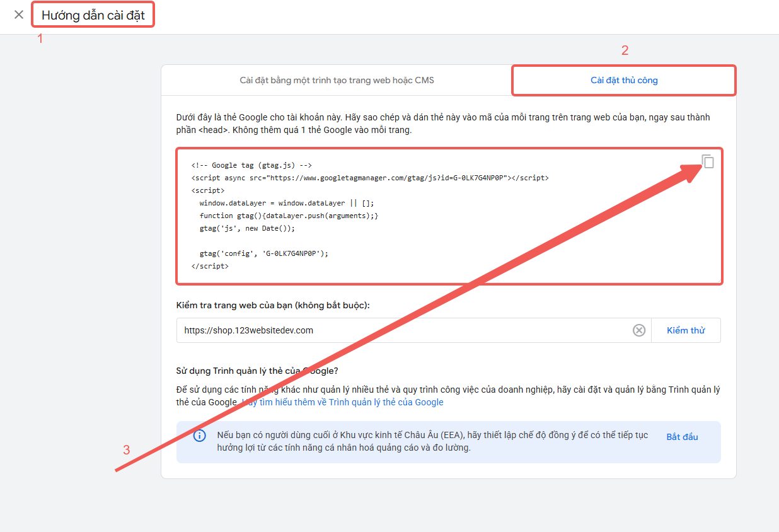Screen dimensions: 779x532
Task: Click the googletagmanager script src line
Action: 370,178
